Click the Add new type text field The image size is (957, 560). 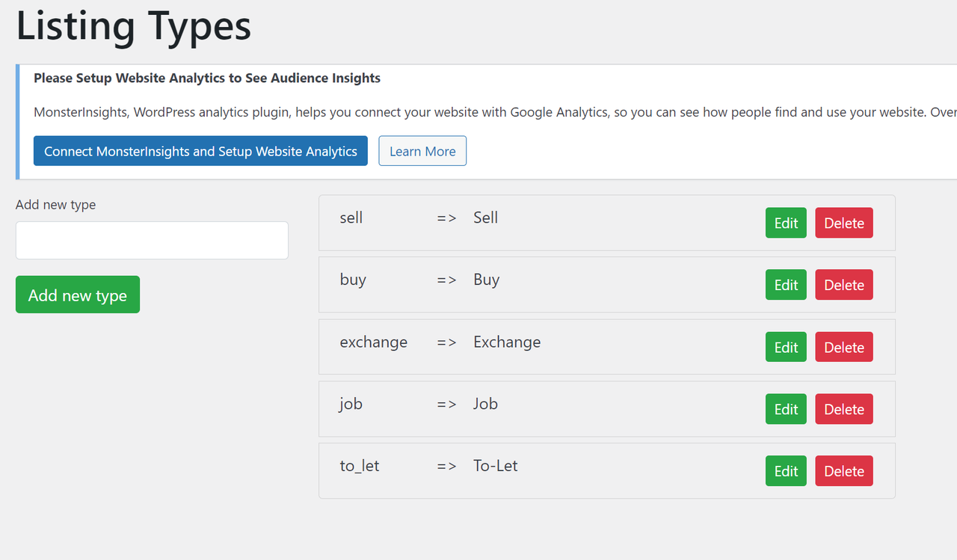(x=152, y=240)
